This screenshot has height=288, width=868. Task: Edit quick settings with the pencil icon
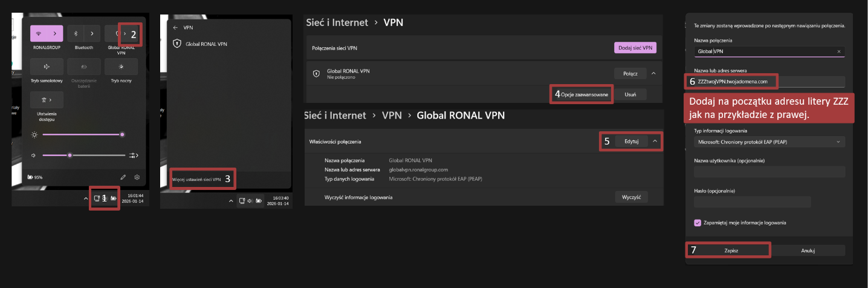[x=123, y=177]
